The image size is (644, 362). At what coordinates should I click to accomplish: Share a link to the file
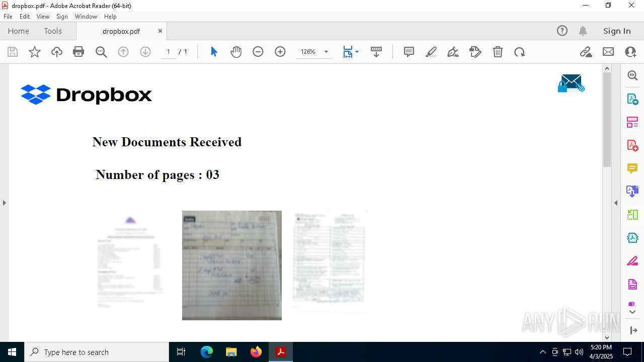[586, 52]
